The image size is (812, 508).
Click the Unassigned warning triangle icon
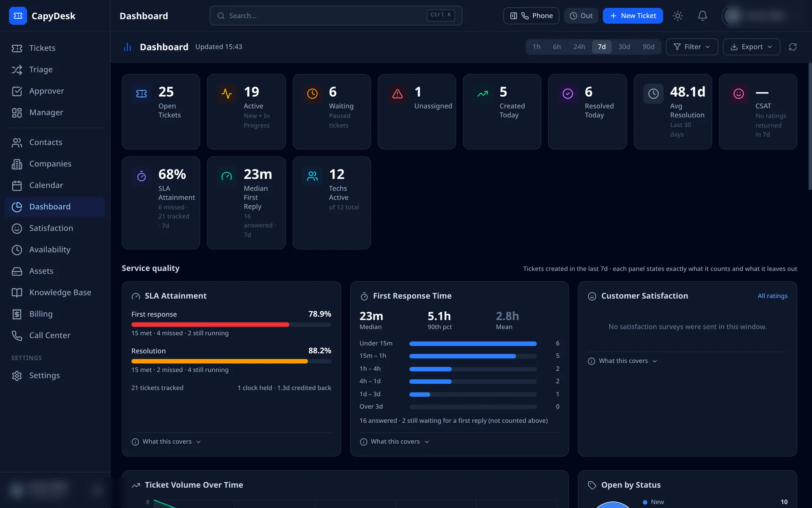tap(397, 94)
